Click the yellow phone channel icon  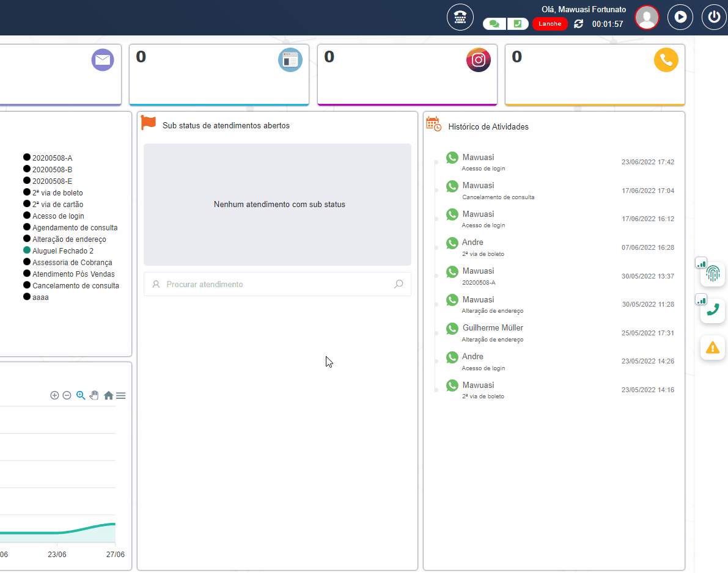[666, 60]
